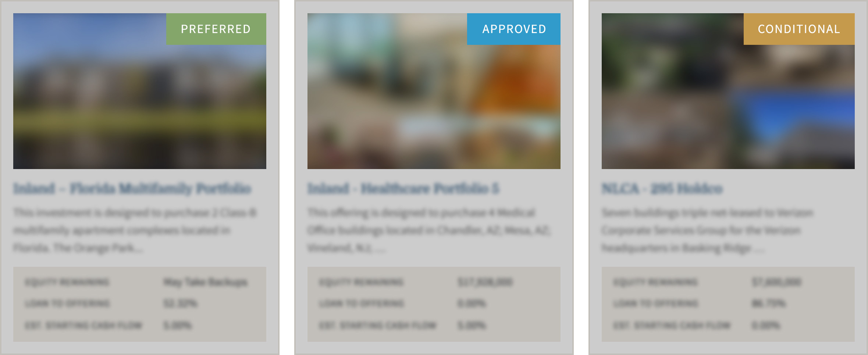Click the Florida Multifamily card description text

[135, 230]
